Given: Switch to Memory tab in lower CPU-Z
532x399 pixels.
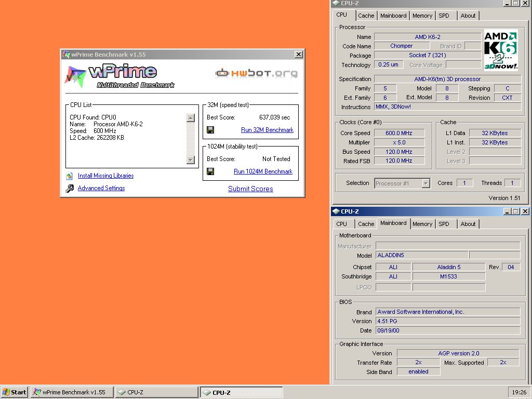Looking at the screenshot, I should (422, 224).
